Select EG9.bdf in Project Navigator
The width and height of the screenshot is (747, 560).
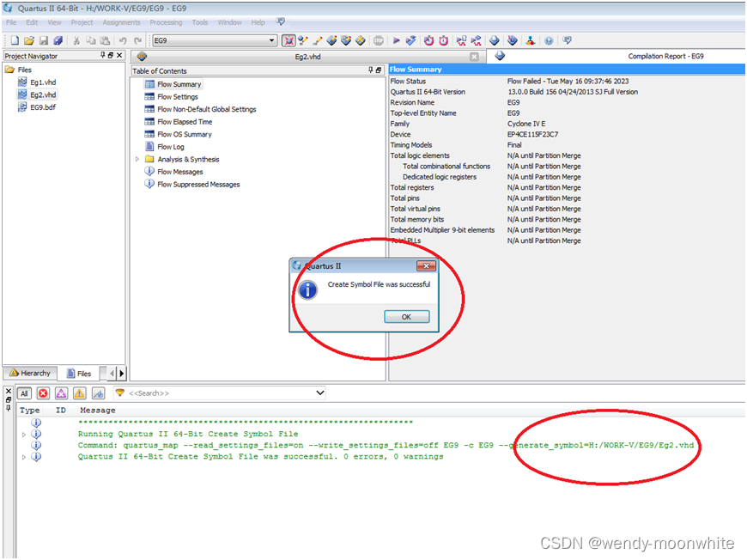pos(43,107)
